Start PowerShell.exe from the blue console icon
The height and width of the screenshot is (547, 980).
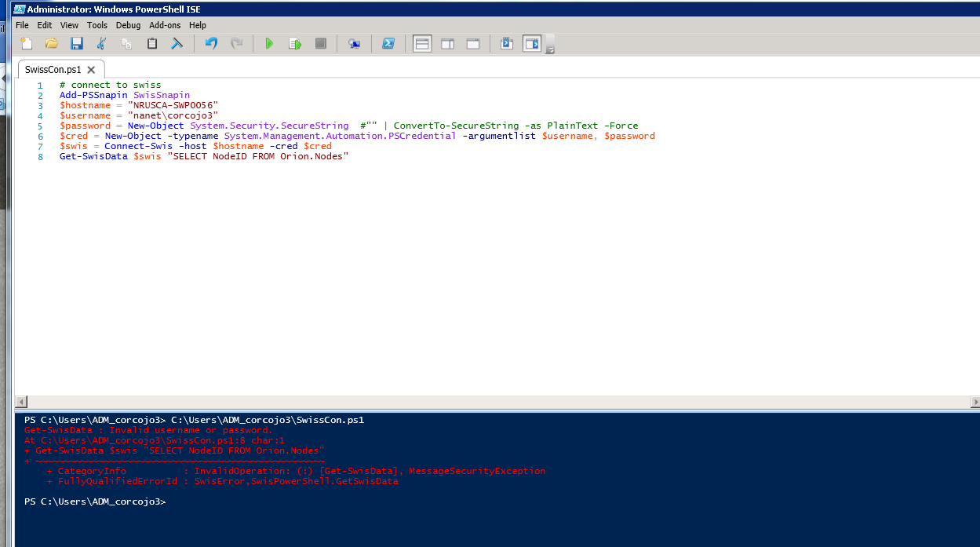click(x=388, y=44)
